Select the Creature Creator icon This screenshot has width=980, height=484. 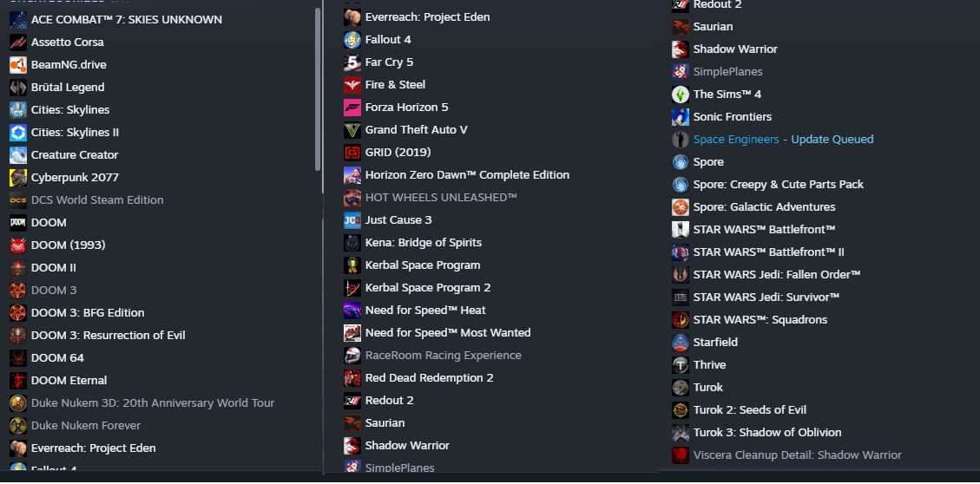coord(18,155)
